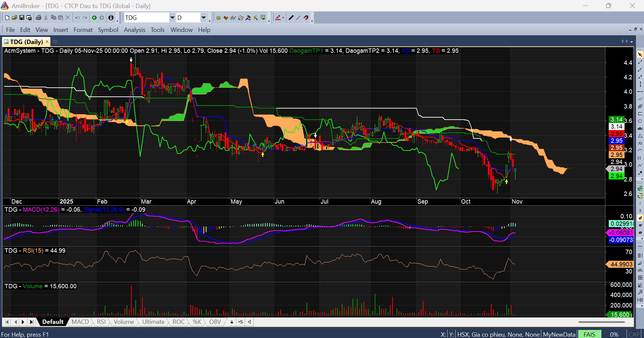Image resolution: width=644 pixels, height=338 pixels.
Task: Open the line color dropdown arrow
Action: pyautogui.click(x=283, y=18)
